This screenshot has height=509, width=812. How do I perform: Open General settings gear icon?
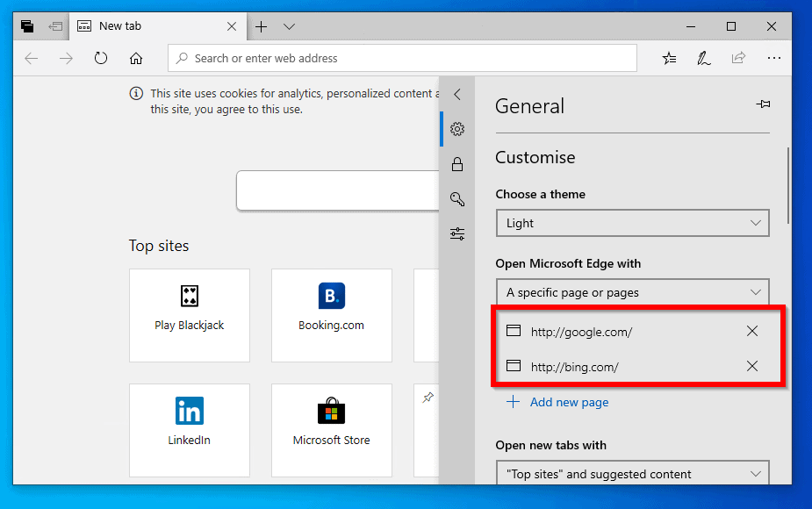click(x=456, y=129)
